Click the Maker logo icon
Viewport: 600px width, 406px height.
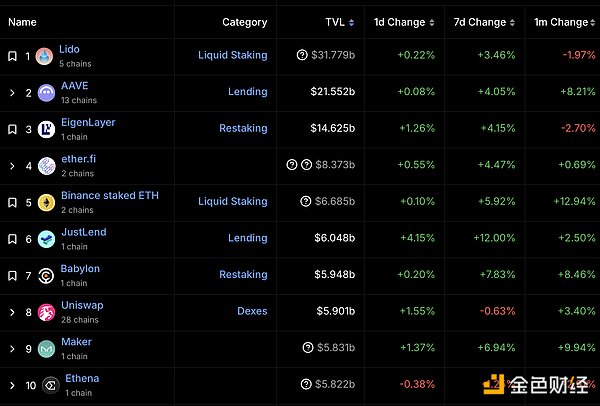coord(45,349)
